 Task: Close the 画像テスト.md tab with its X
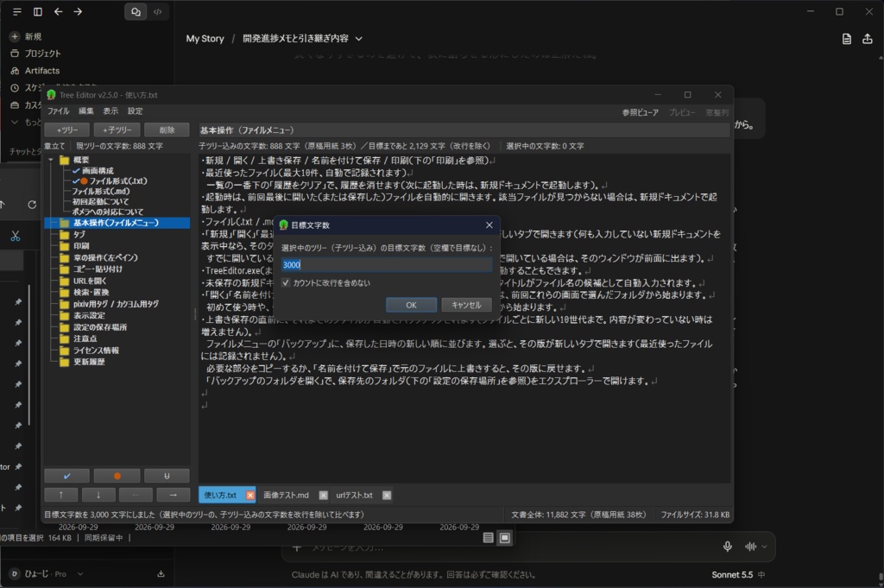point(323,495)
